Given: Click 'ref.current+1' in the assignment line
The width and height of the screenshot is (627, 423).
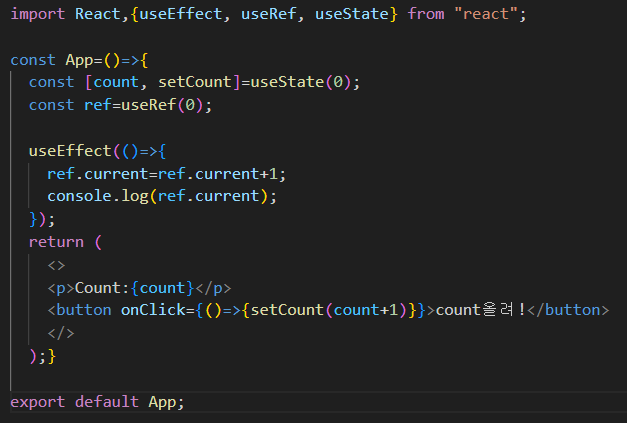Looking at the screenshot, I should pos(218,174).
